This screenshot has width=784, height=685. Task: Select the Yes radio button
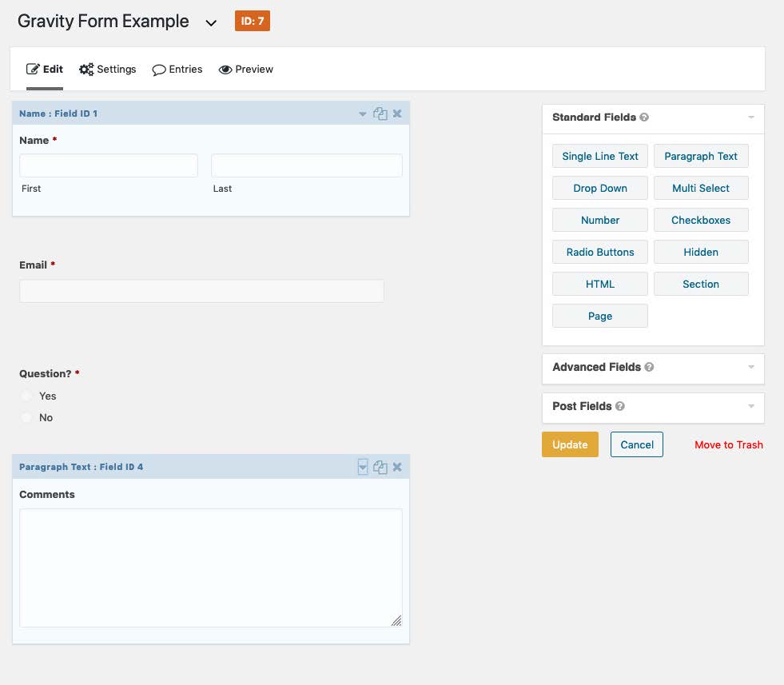tap(26, 396)
